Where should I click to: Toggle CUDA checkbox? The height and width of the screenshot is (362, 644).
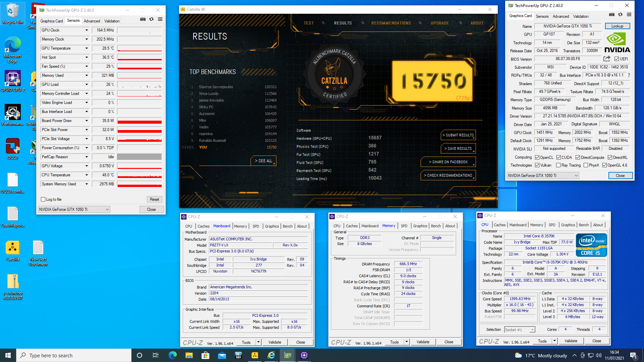(x=558, y=158)
